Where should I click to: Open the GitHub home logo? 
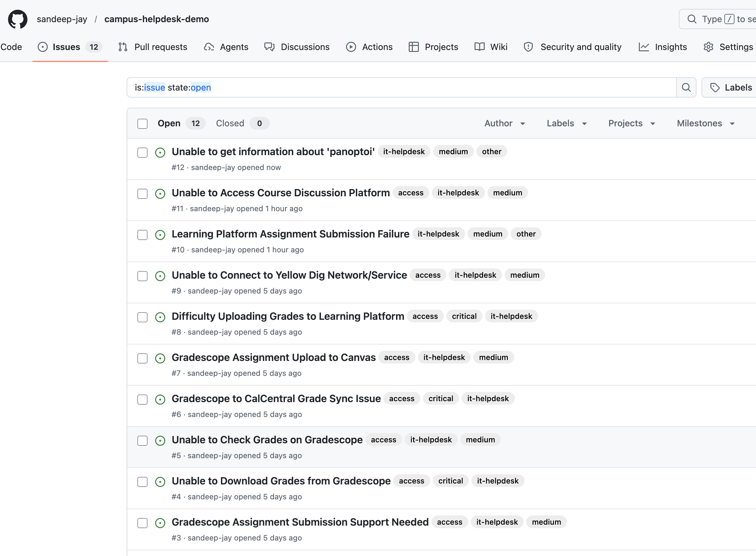[x=17, y=19]
